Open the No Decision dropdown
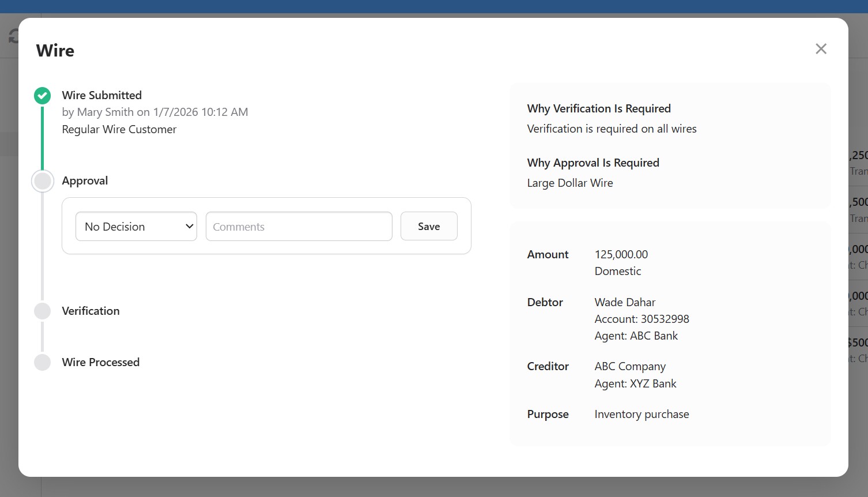The image size is (868, 497). 136,227
